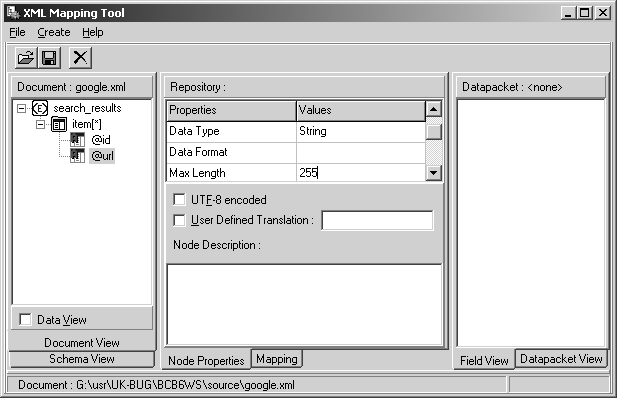This screenshot has width=617, height=398.
Task: Collapse the item[*] tree node
Action: click(40, 124)
